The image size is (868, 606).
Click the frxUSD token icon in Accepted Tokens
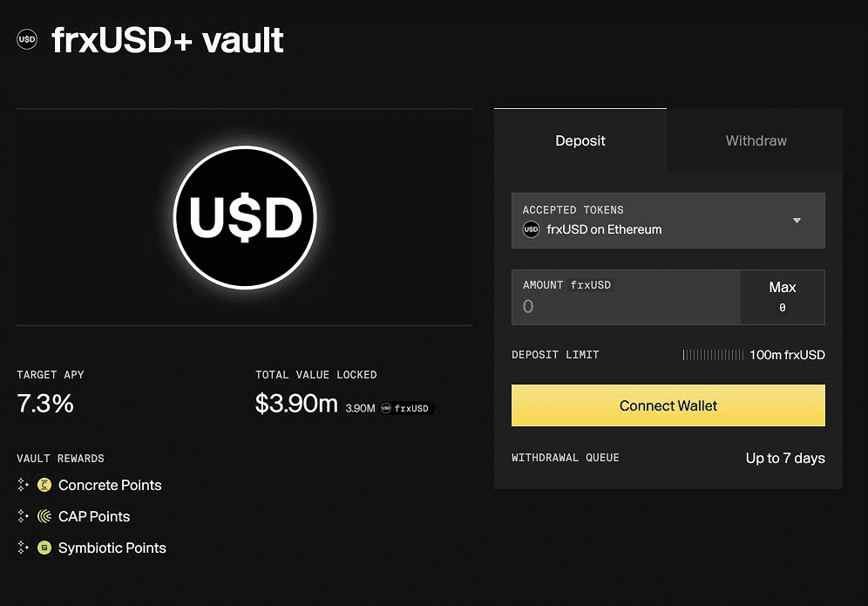[x=531, y=229]
